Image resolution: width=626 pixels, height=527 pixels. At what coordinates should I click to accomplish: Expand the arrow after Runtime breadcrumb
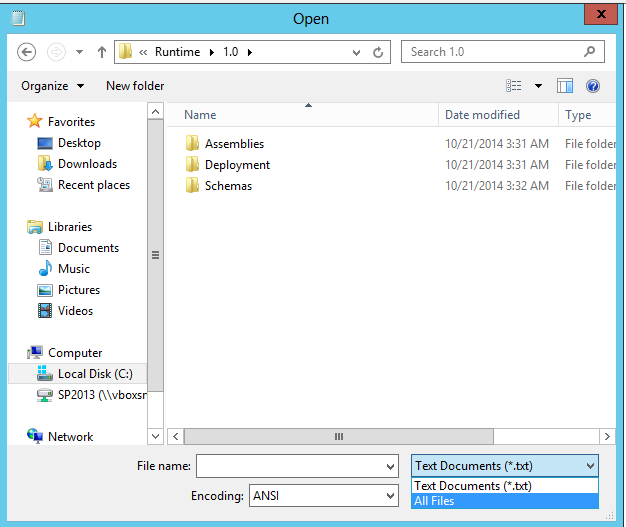(212, 52)
